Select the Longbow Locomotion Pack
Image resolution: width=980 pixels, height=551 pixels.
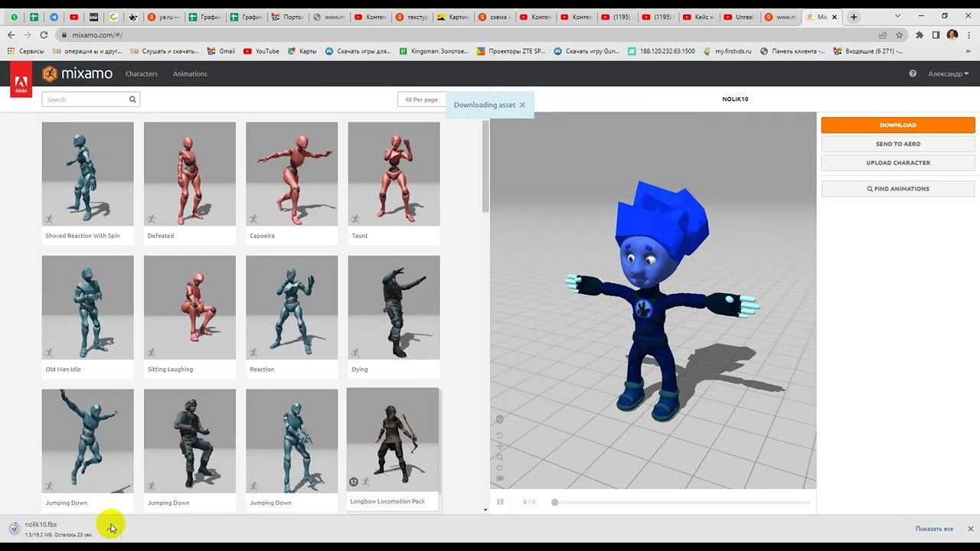point(393,449)
